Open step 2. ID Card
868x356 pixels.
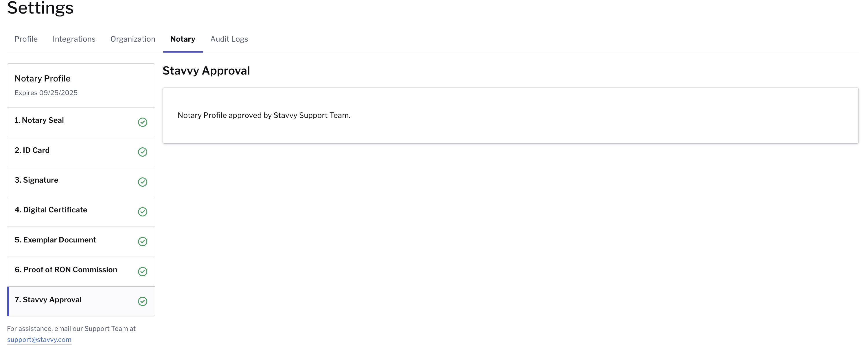pyautogui.click(x=81, y=152)
